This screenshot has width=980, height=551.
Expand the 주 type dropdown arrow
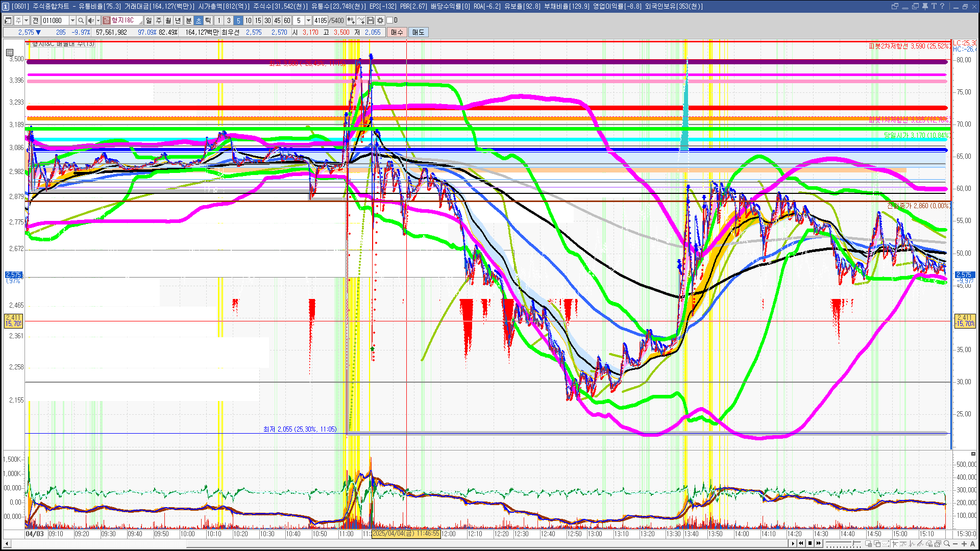point(26,20)
